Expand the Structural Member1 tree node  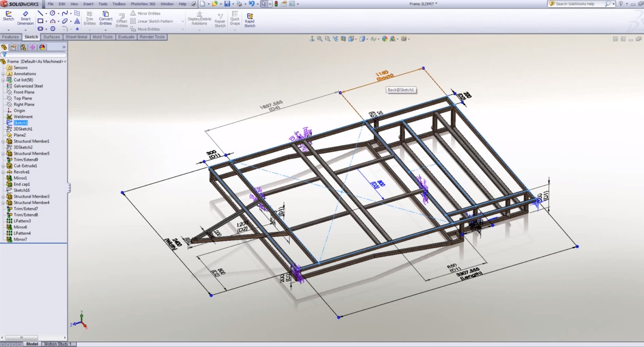tap(3, 141)
